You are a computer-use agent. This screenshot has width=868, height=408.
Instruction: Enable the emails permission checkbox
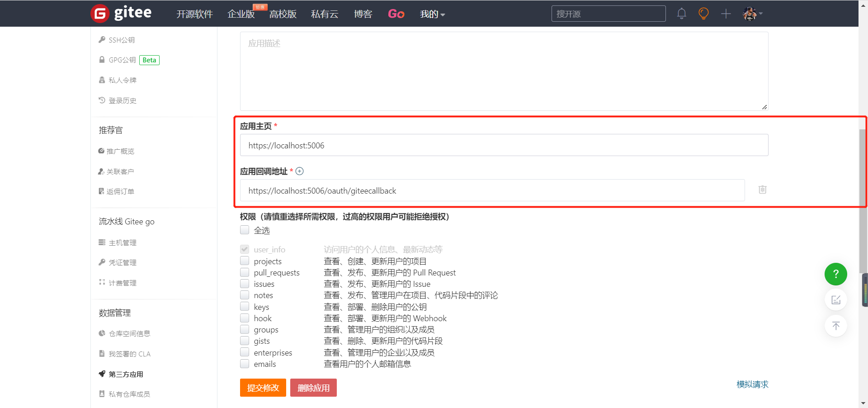pos(245,364)
